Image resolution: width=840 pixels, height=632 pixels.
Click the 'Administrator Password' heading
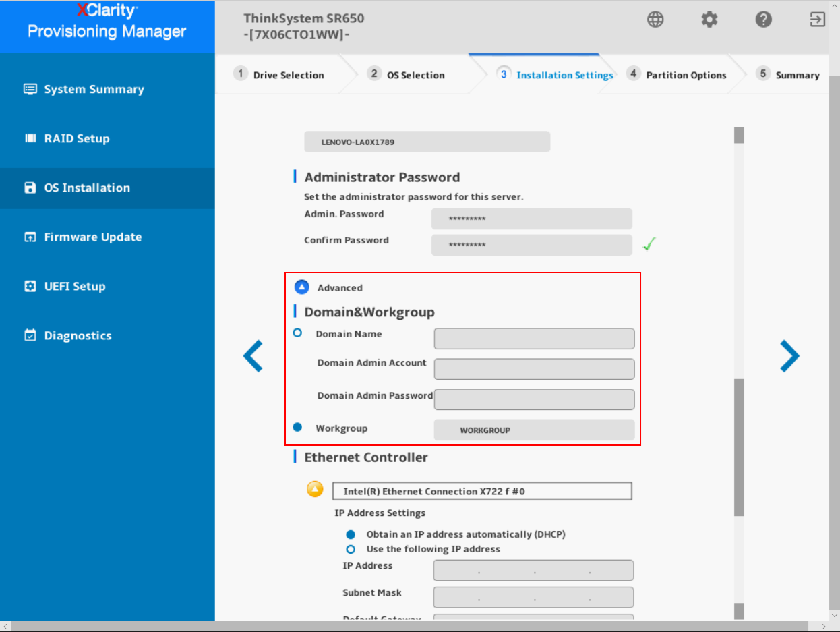point(382,177)
